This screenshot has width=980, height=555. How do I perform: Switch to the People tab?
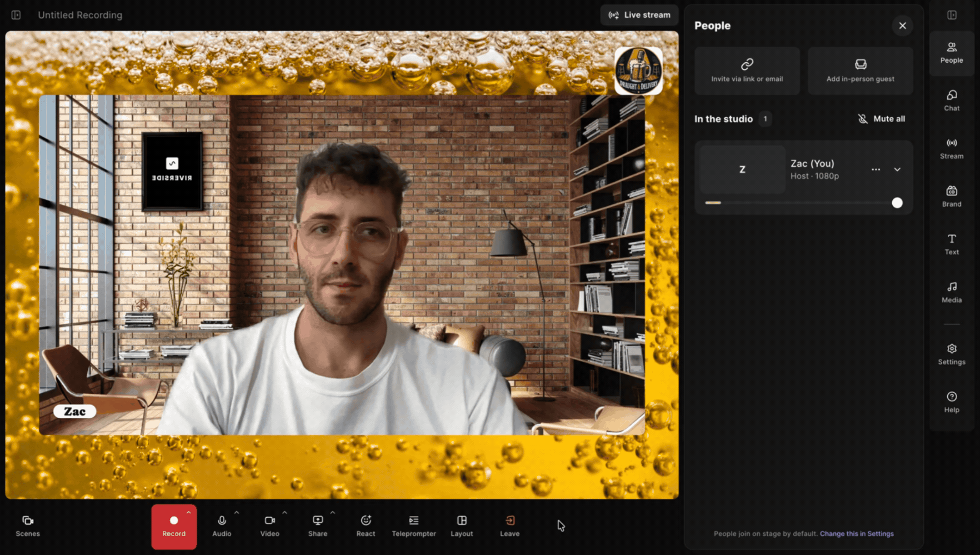(951, 53)
